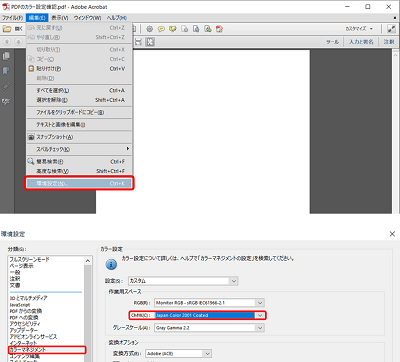Choose 環境設定 Ctrl+K menu item

tap(79, 183)
